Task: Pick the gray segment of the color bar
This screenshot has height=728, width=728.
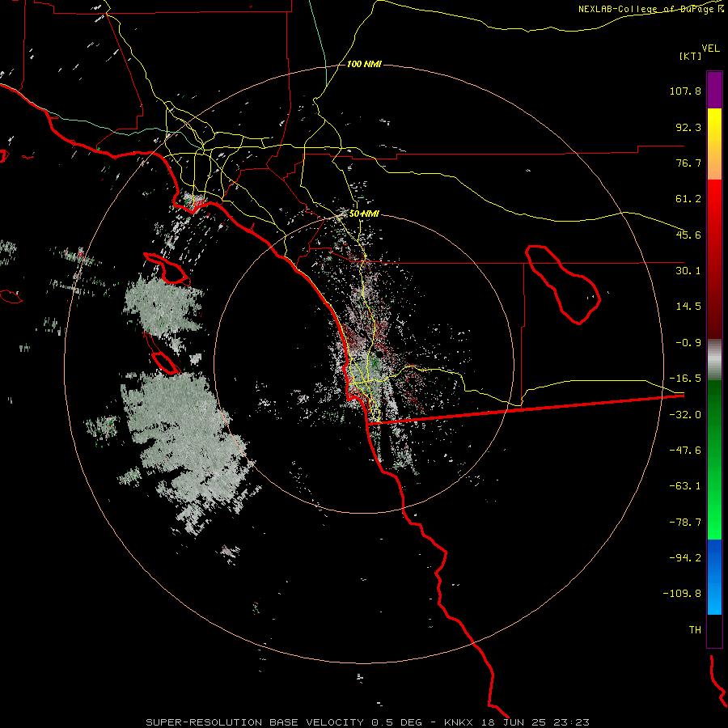Action: pyautogui.click(x=714, y=360)
